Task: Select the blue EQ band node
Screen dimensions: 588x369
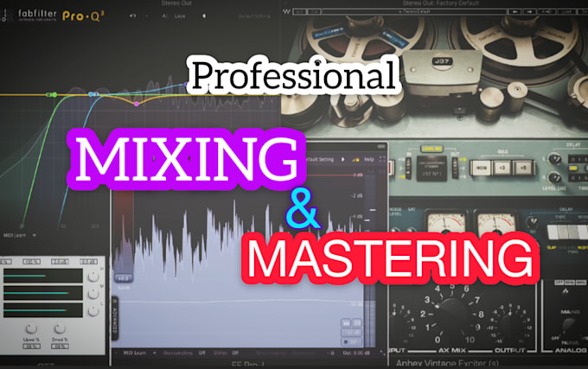Action: pyautogui.click(x=93, y=94)
